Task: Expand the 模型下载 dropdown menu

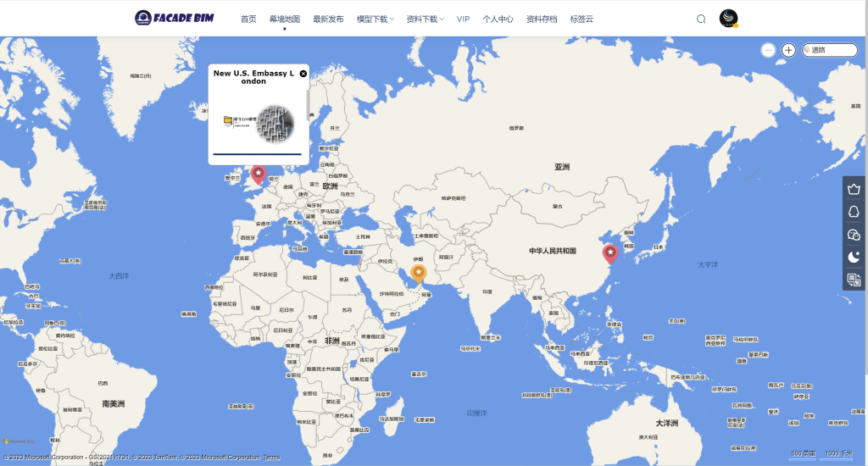Action: click(x=376, y=19)
